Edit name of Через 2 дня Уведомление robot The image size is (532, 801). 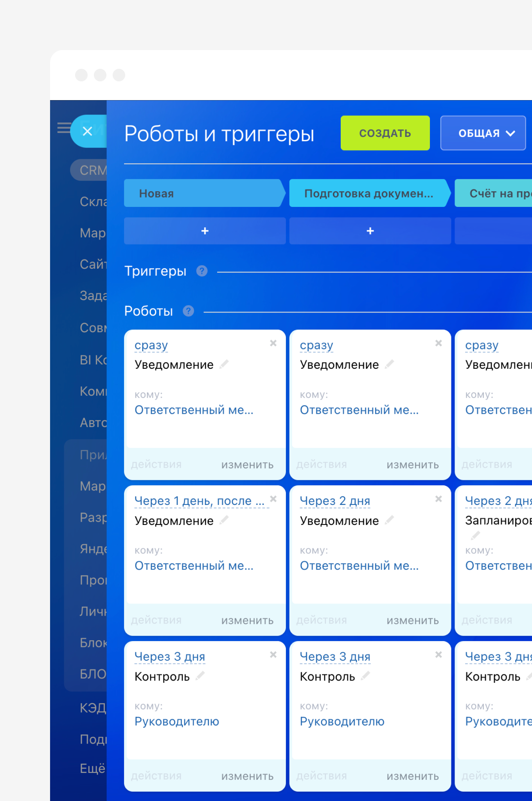pos(389,520)
